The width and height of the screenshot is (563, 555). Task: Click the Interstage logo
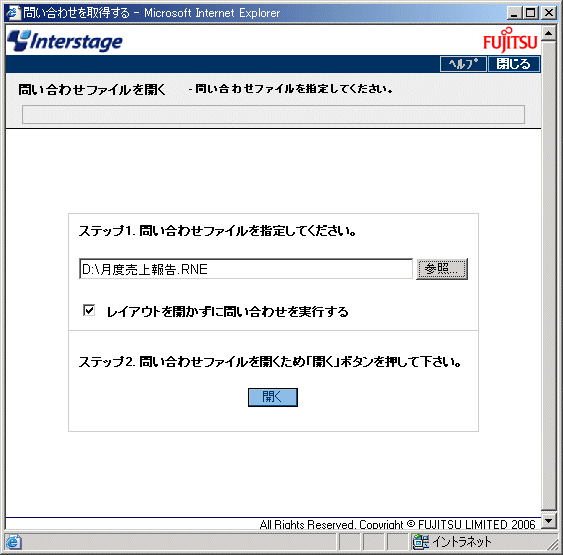[x=65, y=41]
